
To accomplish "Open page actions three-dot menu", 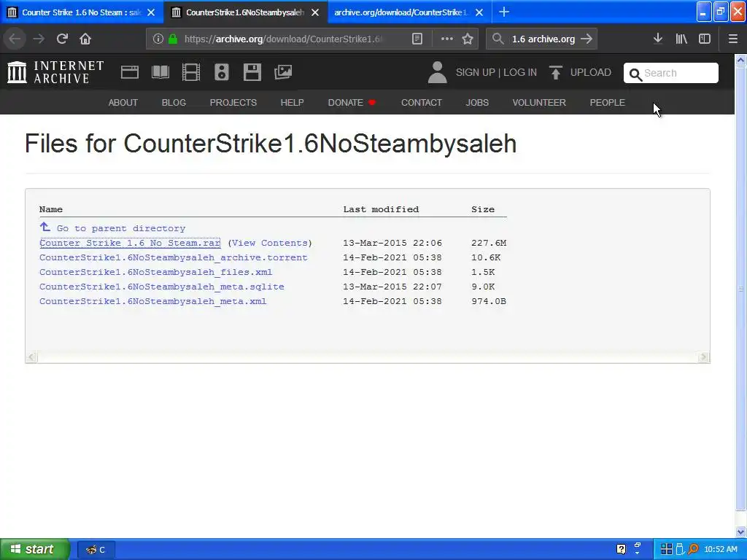I will tap(446, 39).
